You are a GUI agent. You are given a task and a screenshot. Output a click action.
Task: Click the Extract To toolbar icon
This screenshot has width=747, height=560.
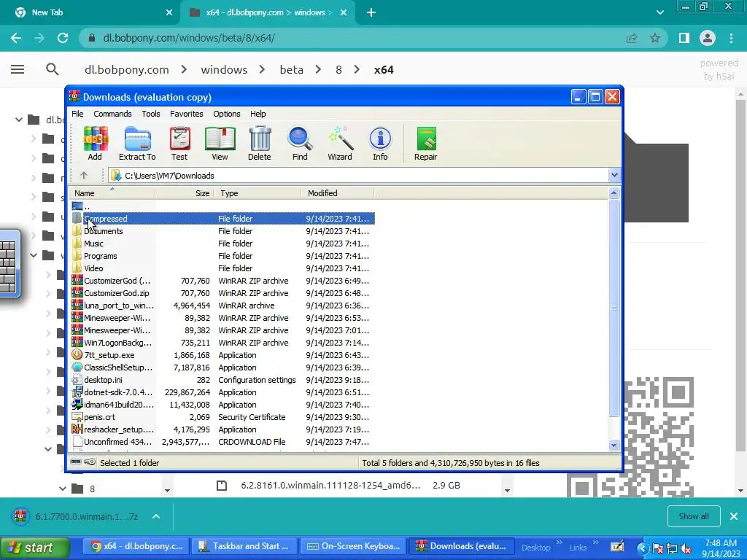point(137,144)
